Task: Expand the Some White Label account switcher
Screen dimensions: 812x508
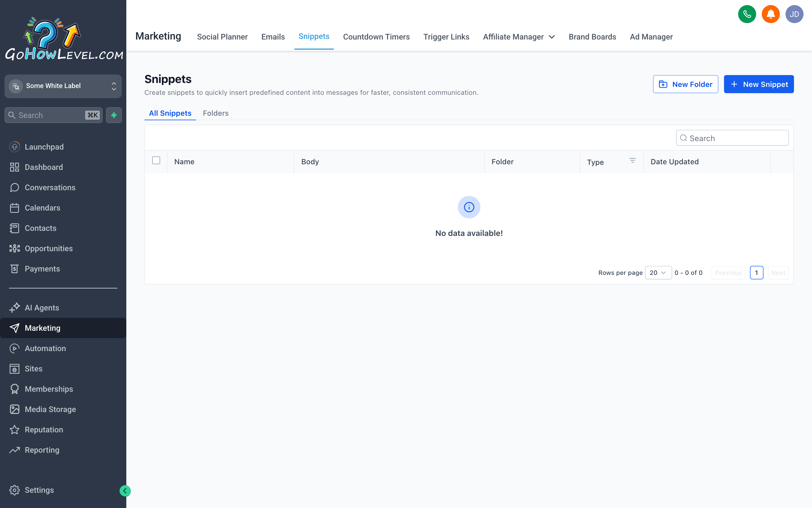Action: tap(63, 86)
